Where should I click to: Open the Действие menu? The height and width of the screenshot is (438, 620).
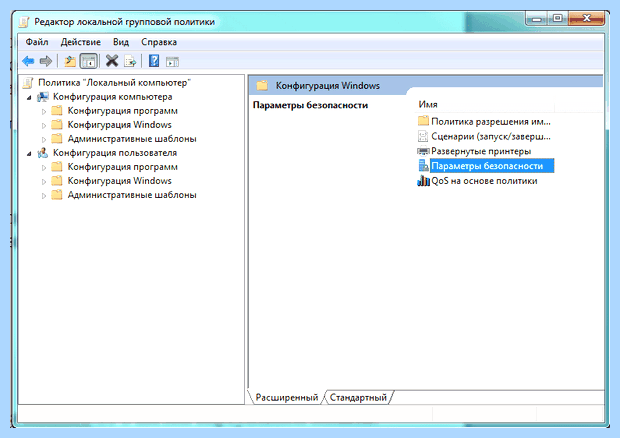tap(81, 42)
